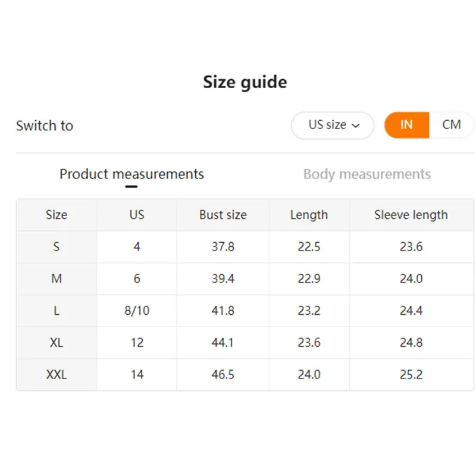The height and width of the screenshot is (476, 476).
Task: Select the M size row label
Action: (x=57, y=278)
